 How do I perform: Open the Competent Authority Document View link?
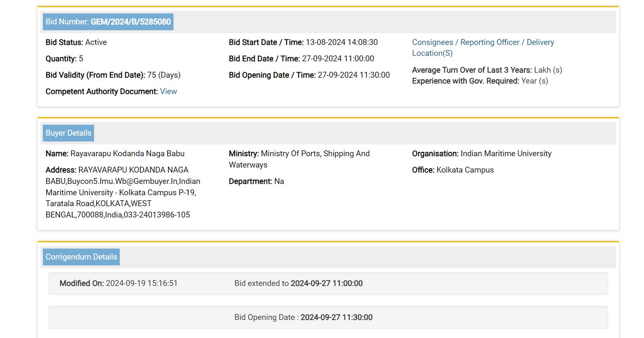tap(168, 92)
